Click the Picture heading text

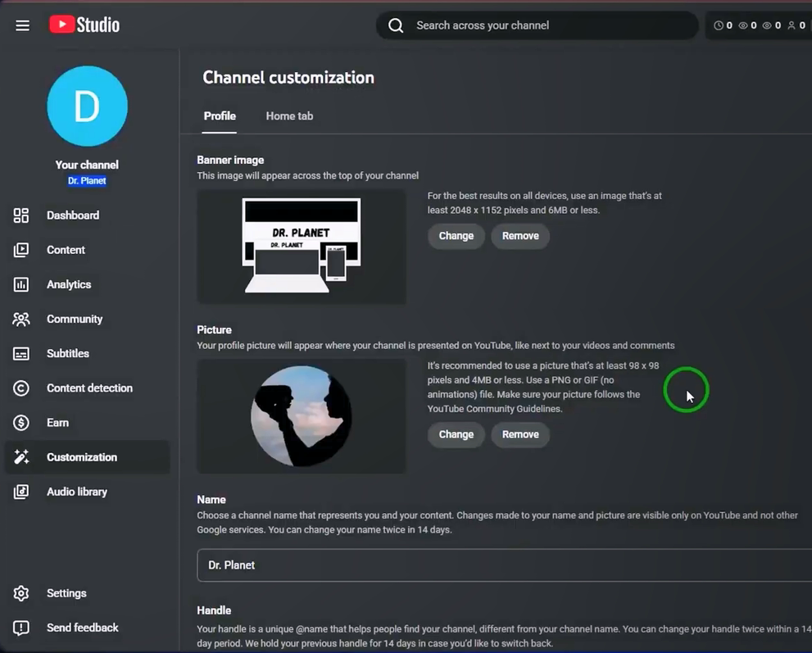point(214,330)
